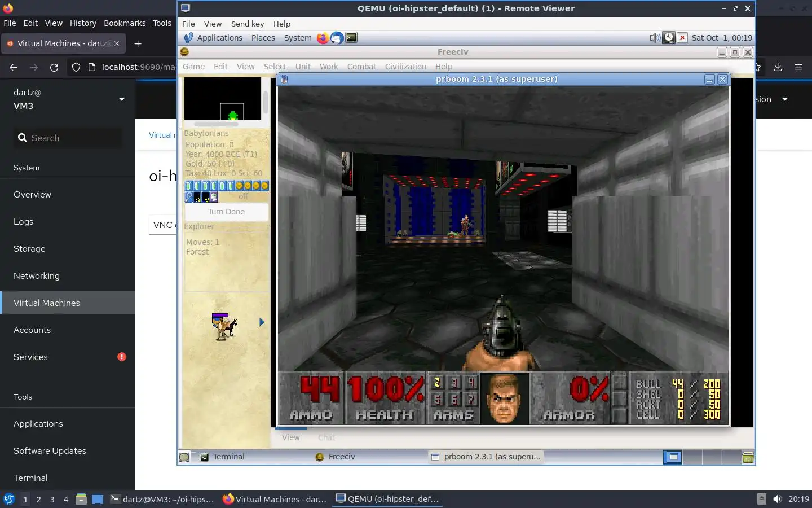
Task: Open Freeciv Unit menu
Action: click(x=303, y=67)
